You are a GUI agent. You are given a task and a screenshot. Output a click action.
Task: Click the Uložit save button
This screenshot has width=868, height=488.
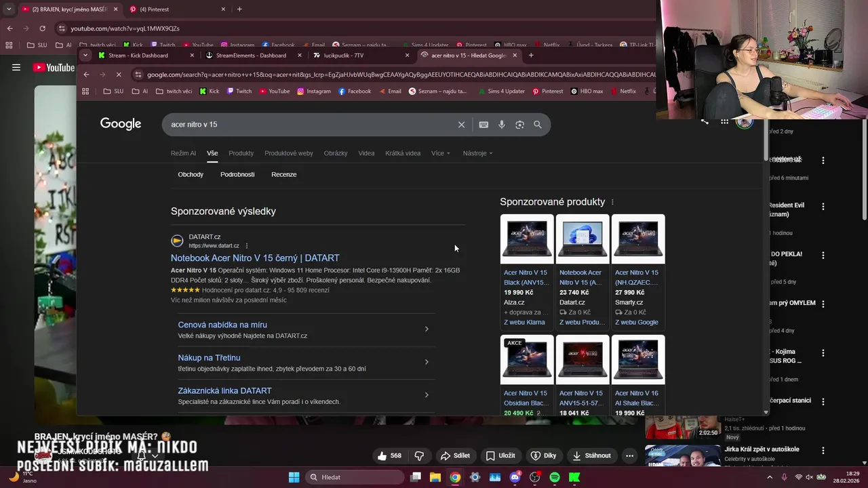coord(500,455)
